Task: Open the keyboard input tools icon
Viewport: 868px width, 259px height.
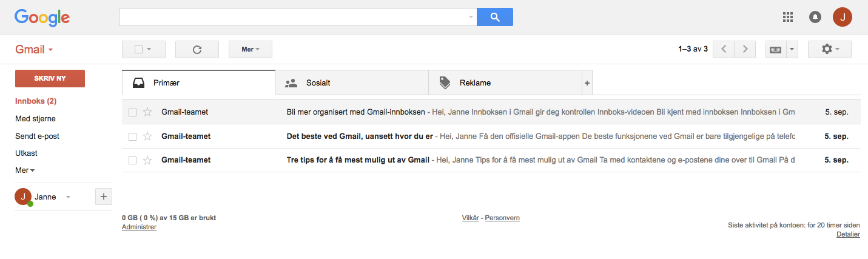Action: [x=775, y=50]
